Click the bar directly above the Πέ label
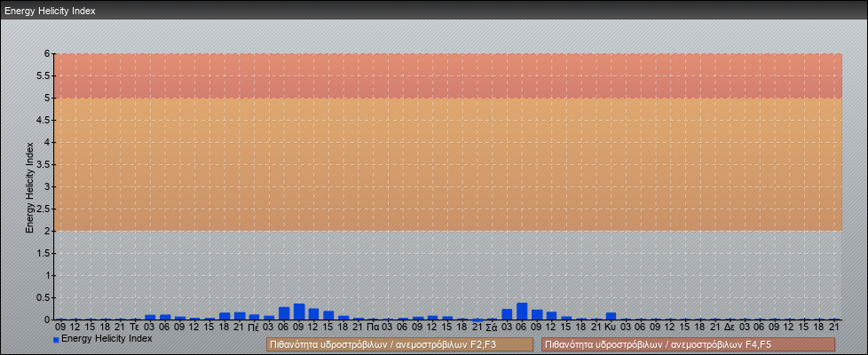The width and height of the screenshot is (868, 355). 254,317
